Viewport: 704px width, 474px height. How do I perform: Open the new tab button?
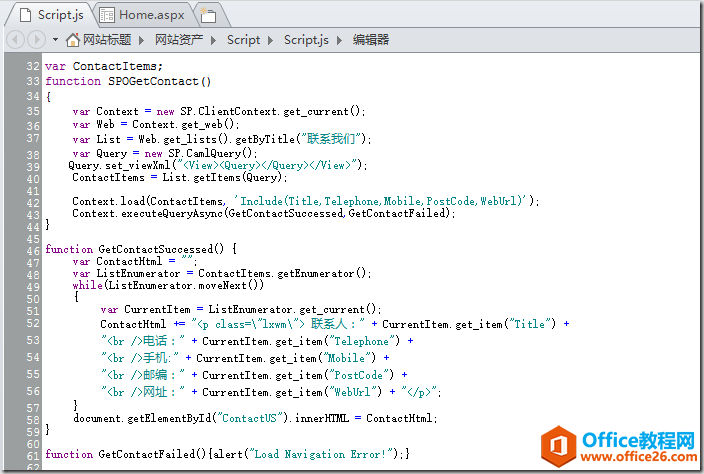pyautogui.click(x=207, y=15)
